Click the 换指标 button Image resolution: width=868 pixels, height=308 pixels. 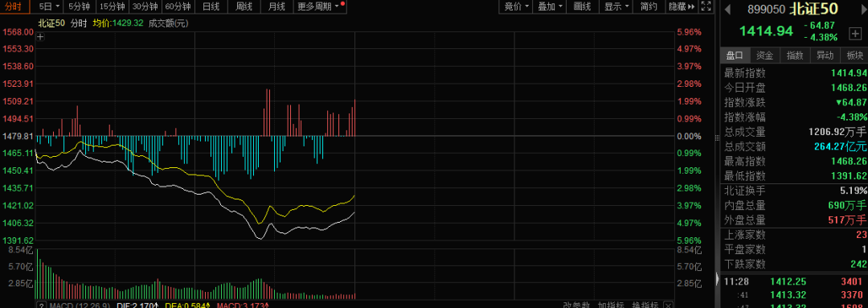(x=645, y=306)
